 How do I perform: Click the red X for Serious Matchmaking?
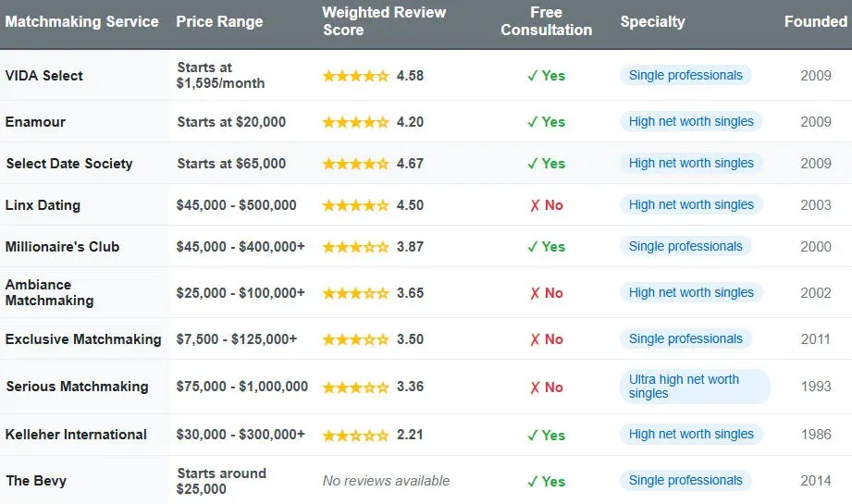coord(535,387)
